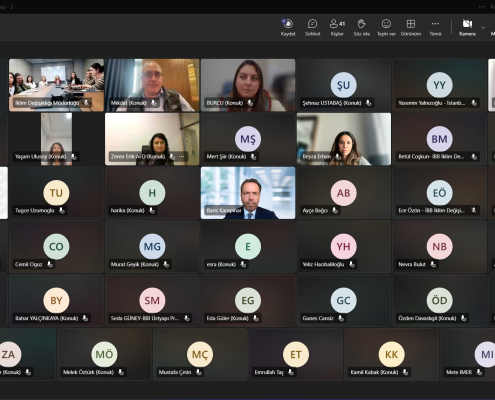The image size is (495, 400).
Task: Click the mic icon beside Cemil Oguz's name
Action: [x=50, y=264]
